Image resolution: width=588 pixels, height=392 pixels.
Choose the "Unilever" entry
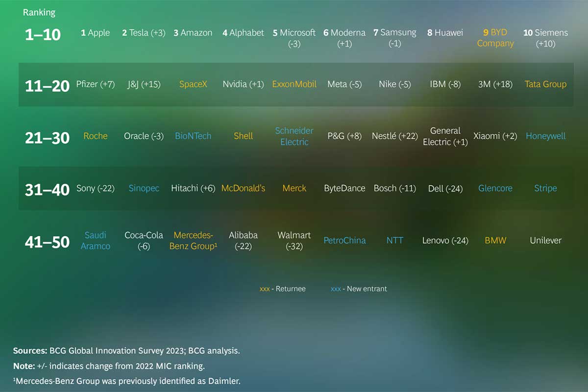[545, 241]
